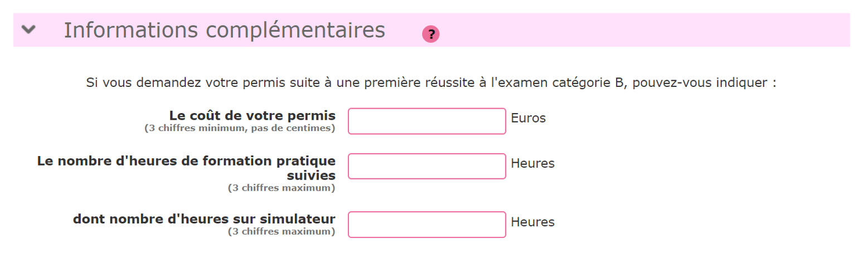868x253 pixels.
Task: Click the '3 chiffres maximum' hint below 'suivies'
Action: 282,188
